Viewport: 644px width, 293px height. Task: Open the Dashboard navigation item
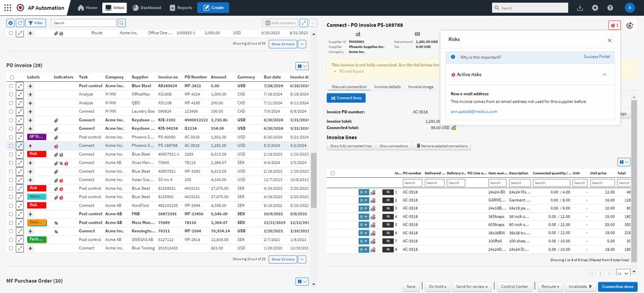point(147,8)
